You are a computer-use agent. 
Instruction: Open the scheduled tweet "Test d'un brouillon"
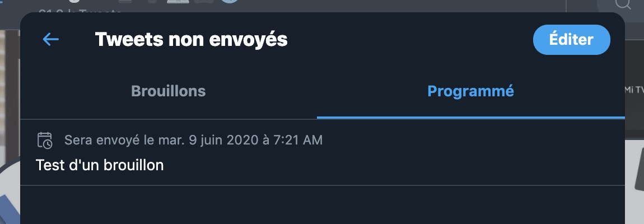click(100, 166)
